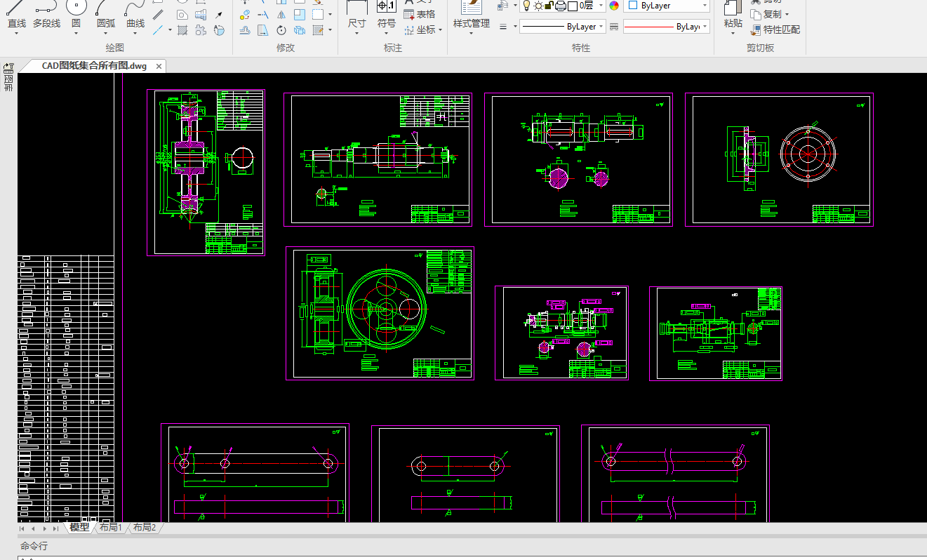Click the blue-outlined square swatch in ByLayer color box
Image resolution: width=927 pixels, height=560 pixels.
point(632,5)
